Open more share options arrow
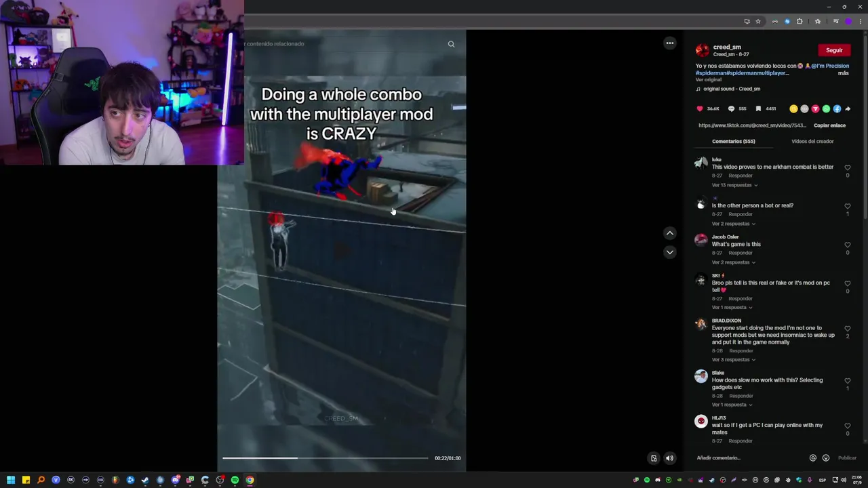The image size is (868, 488). pos(848,108)
